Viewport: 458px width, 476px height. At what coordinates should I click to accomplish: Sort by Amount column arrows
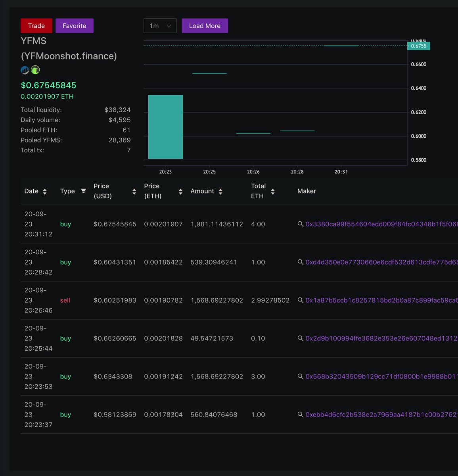tap(220, 192)
